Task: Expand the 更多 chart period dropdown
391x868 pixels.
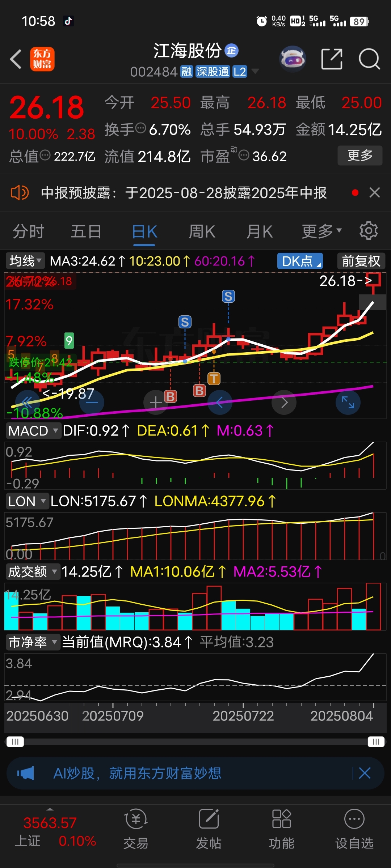Action: point(322,231)
